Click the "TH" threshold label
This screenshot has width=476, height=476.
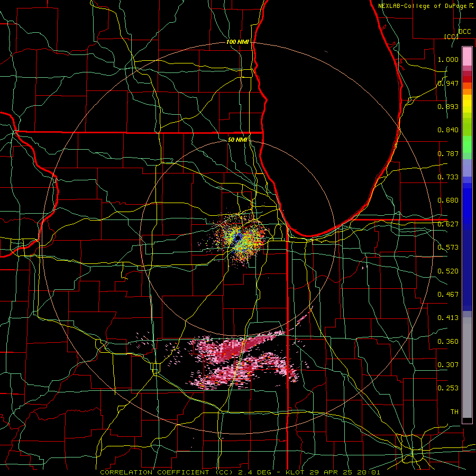coord(454,412)
